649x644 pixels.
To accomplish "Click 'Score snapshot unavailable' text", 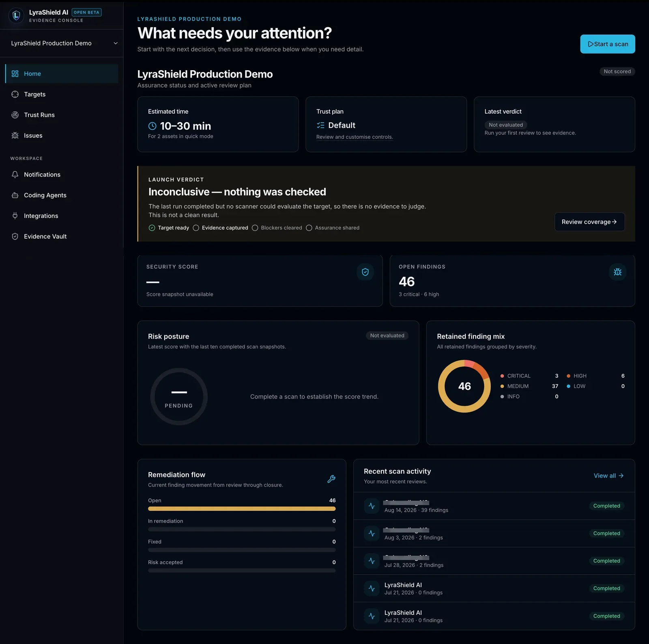I will pyautogui.click(x=180, y=294).
